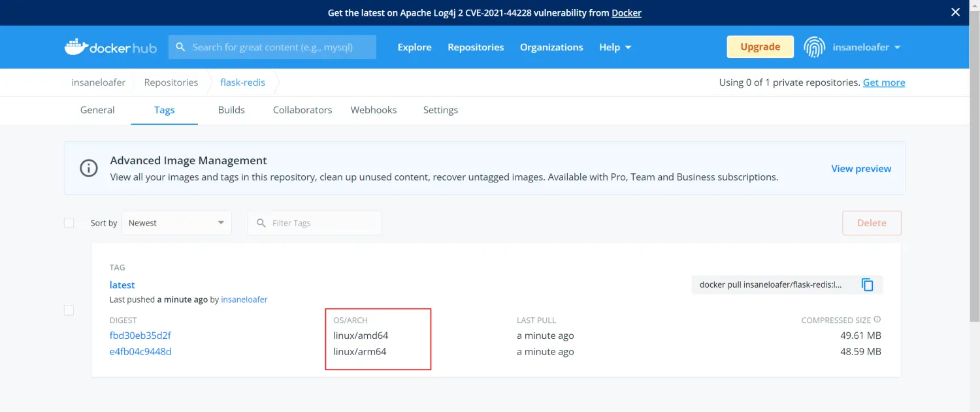Click the Delete button
Viewport: 980px width, 412px height.
click(872, 223)
